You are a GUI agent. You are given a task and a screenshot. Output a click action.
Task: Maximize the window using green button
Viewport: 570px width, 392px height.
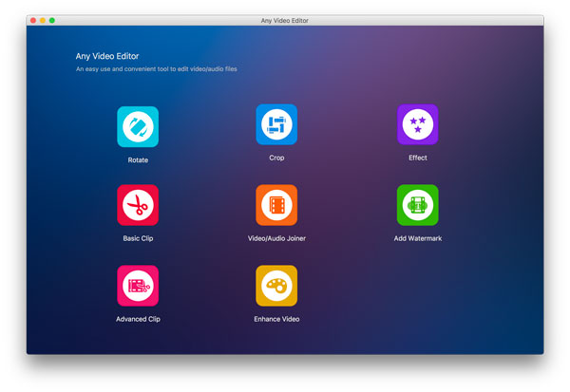[x=52, y=20]
